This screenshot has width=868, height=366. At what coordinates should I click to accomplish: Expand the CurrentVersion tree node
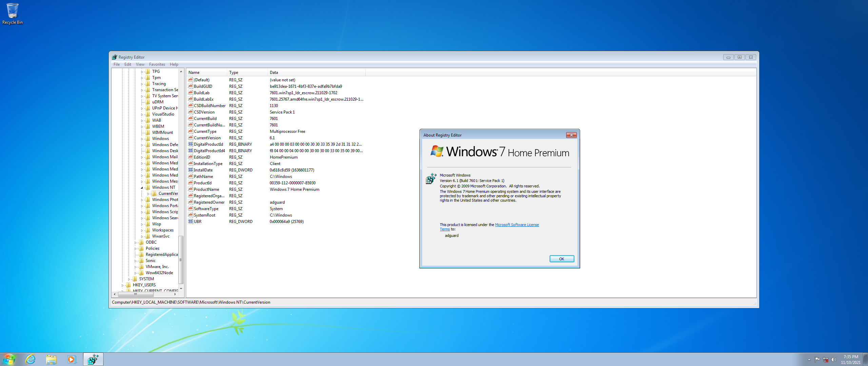pos(149,194)
